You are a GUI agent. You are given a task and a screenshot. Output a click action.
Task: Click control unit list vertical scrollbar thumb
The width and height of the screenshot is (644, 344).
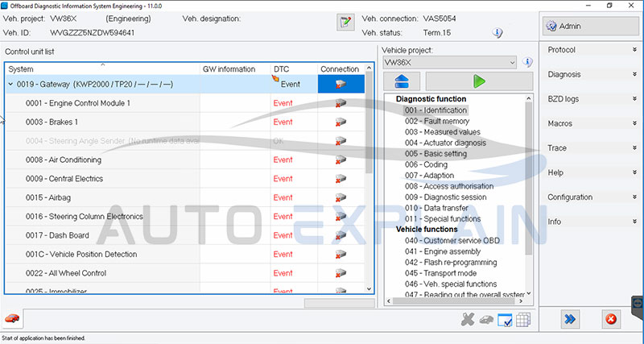pos(369,122)
